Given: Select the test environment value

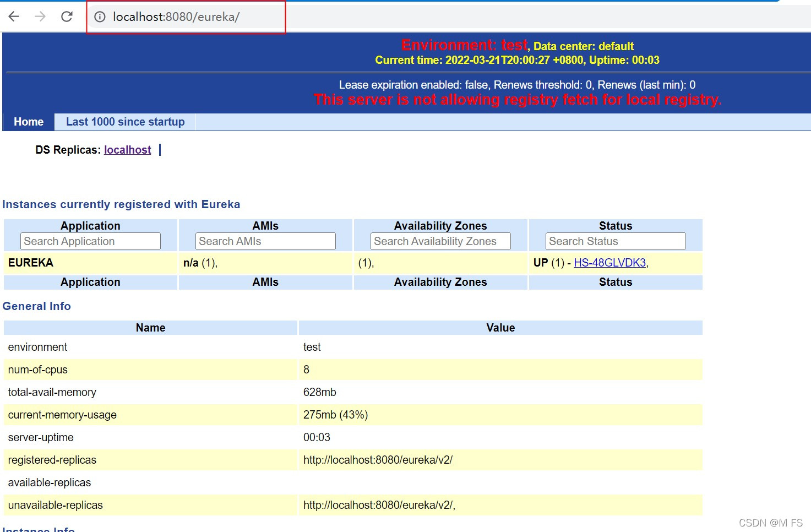Looking at the screenshot, I should pyautogui.click(x=312, y=347).
